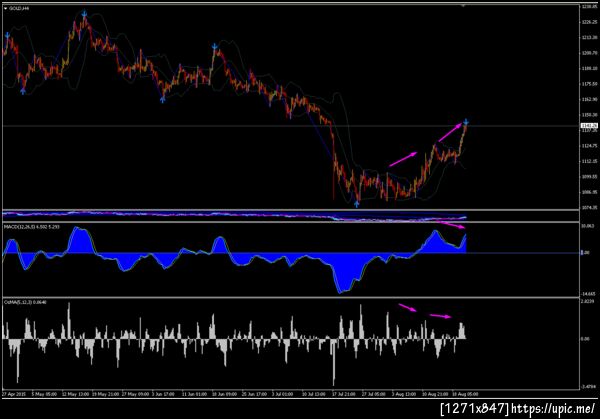The width and height of the screenshot is (600, 419).
Task: Click the 12 May 13:00 time label
Action: coord(74,394)
